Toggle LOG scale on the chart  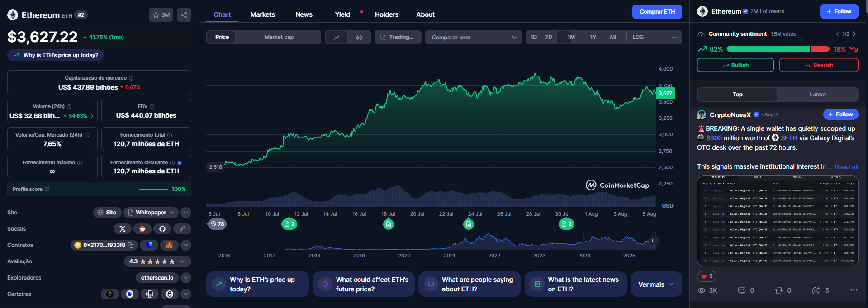click(638, 37)
